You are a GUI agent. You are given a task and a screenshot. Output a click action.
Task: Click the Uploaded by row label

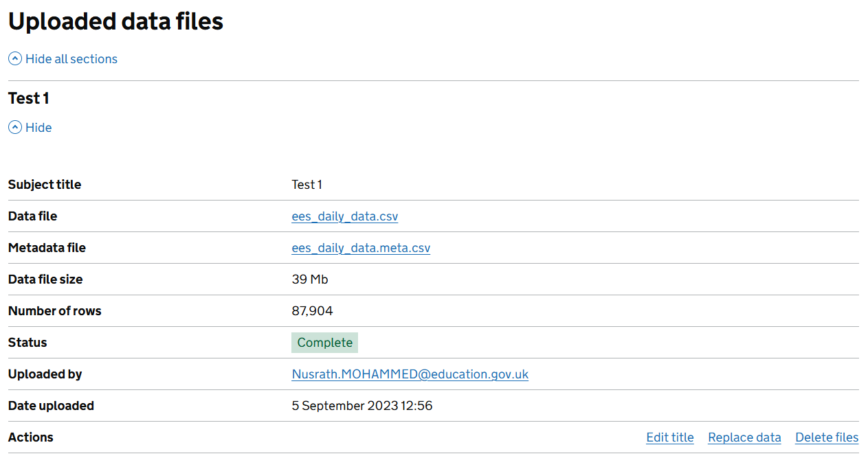(x=45, y=374)
